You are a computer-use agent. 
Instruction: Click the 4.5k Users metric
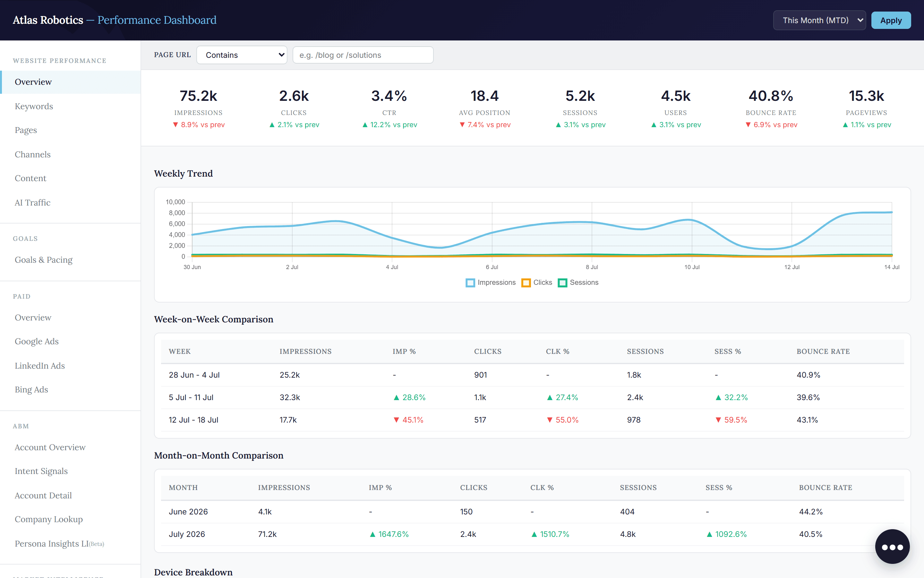coord(675,108)
